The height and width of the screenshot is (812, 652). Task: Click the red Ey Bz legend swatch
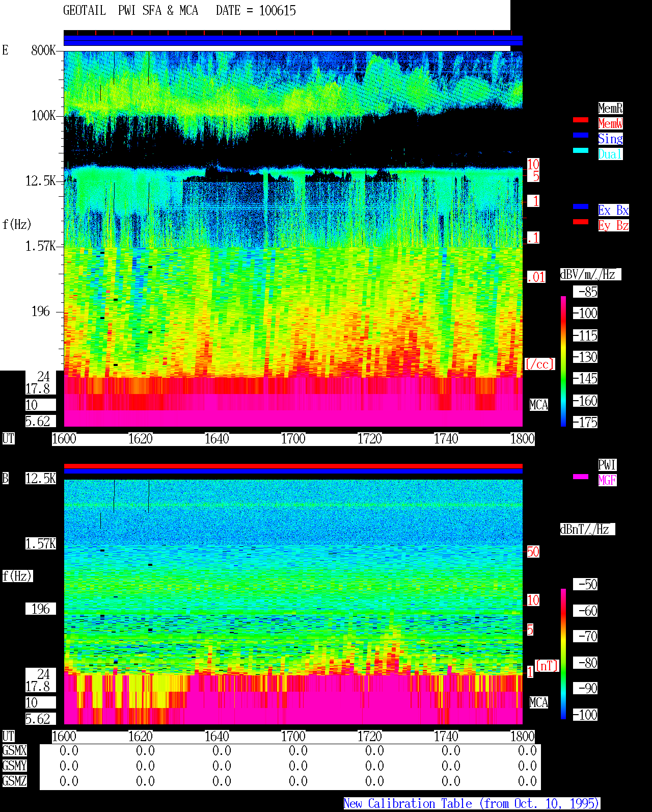(x=581, y=222)
